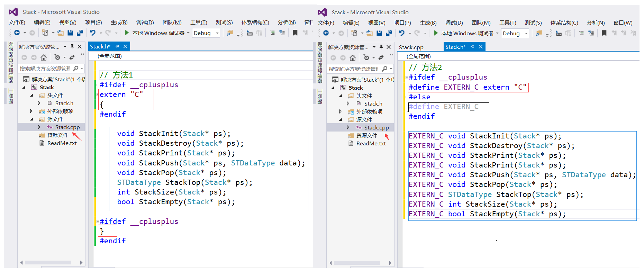
Task: Click comment-out lines icon in right window
Action: click(x=581, y=33)
